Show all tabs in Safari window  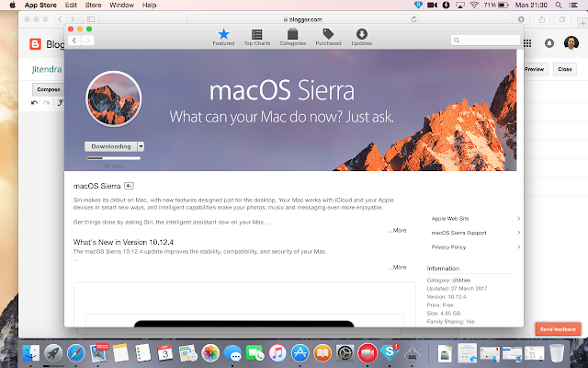coord(562,19)
